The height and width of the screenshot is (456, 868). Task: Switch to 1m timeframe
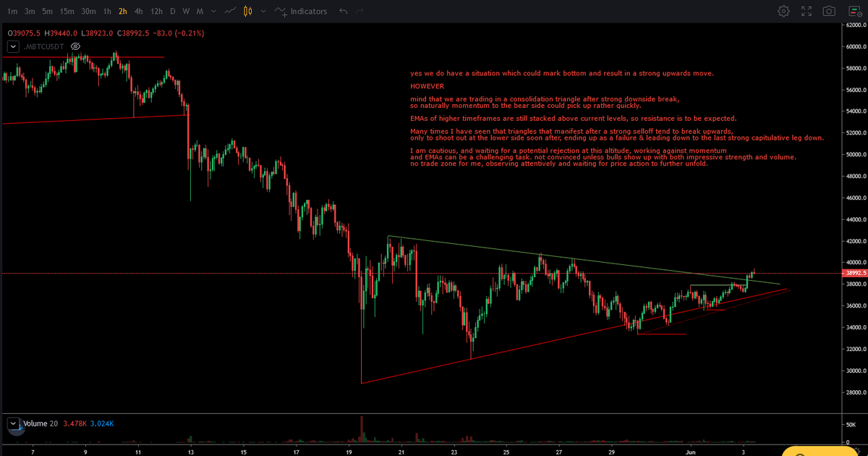coord(12,11)
